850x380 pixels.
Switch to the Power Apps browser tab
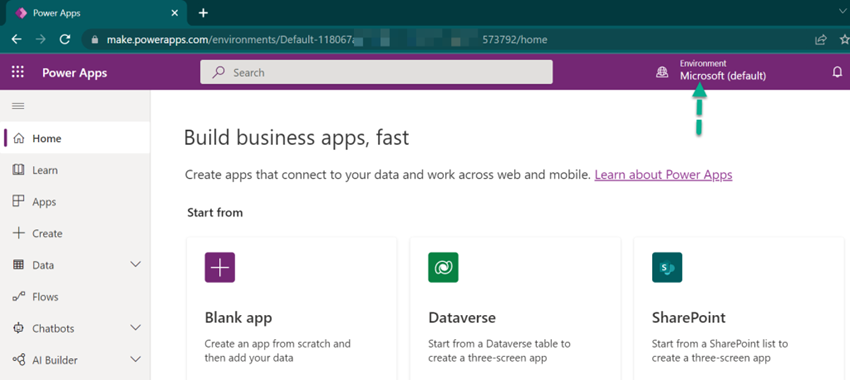pos(95,13)
